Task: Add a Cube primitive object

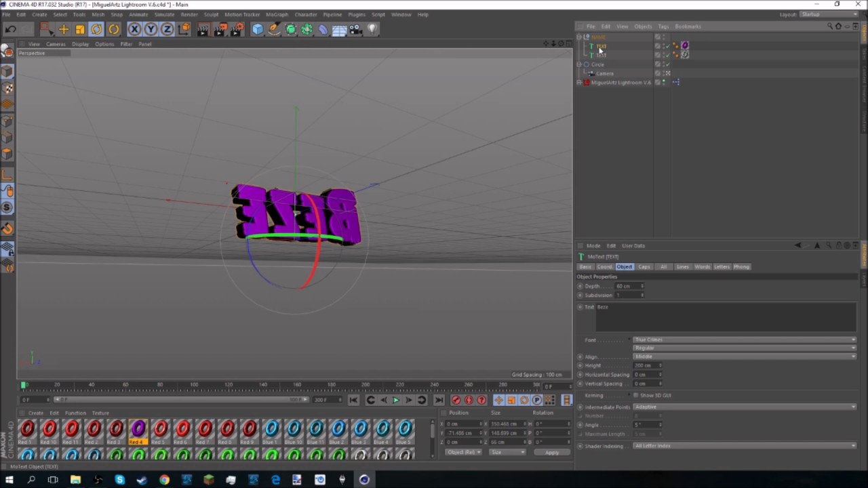Action: click(258, 29)
